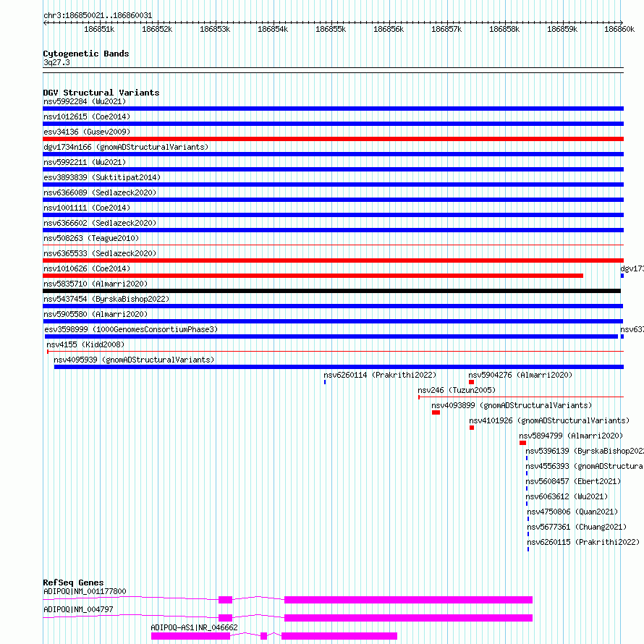Select the Cytogenetic Bands track title
Image resolution: width=644 pixels, height=644 pixels.
pyautogui.click(x=86, y=54)
